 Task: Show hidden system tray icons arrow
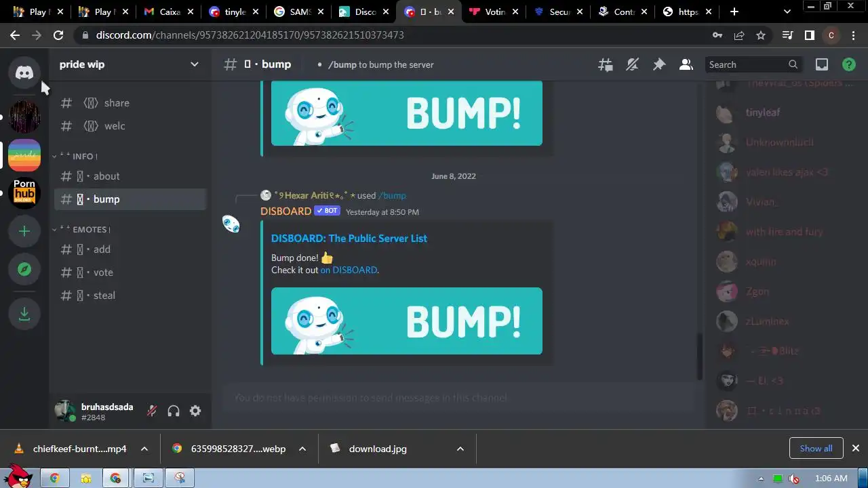pyautogui.click(x=761, y=479)
